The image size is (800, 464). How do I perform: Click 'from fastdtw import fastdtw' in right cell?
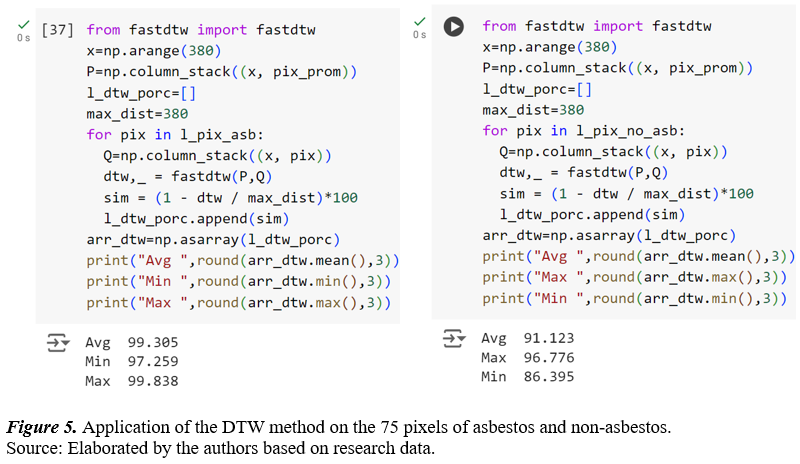597,26
